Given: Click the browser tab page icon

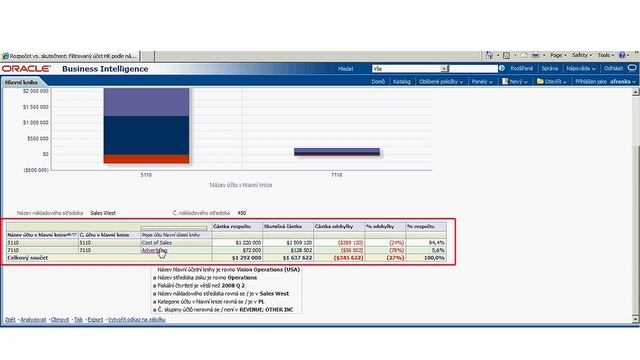Looking at the screenshot, I should point(5,56).
